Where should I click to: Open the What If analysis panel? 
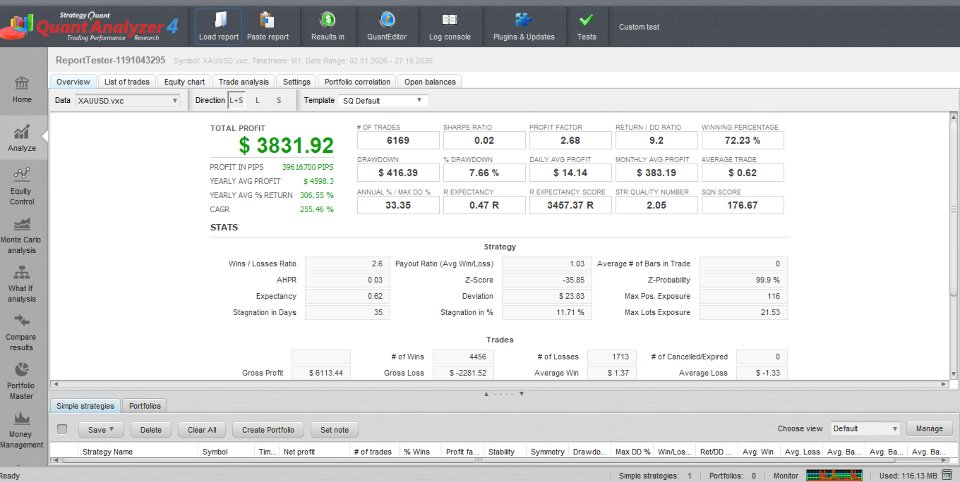(x=21, y=285)
